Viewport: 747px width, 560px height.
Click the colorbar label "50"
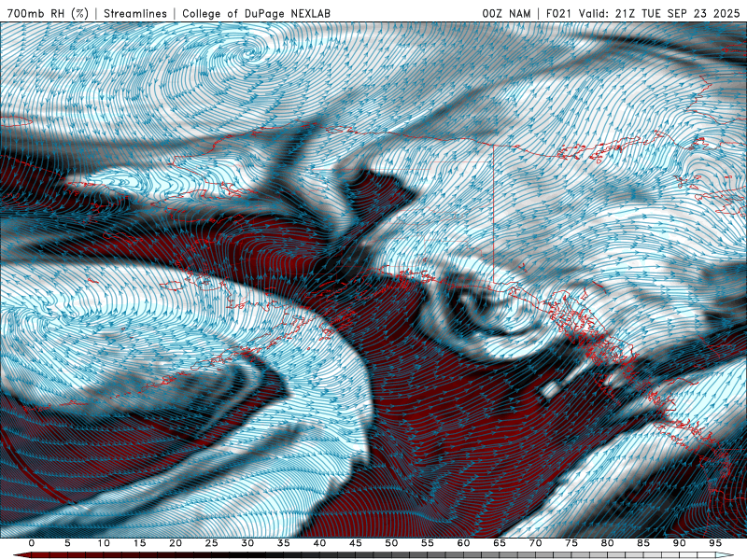click(391, 543)
